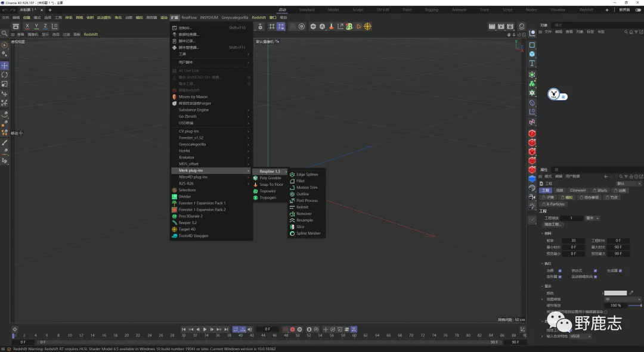Select Edge Splines from the submenu

307,175
